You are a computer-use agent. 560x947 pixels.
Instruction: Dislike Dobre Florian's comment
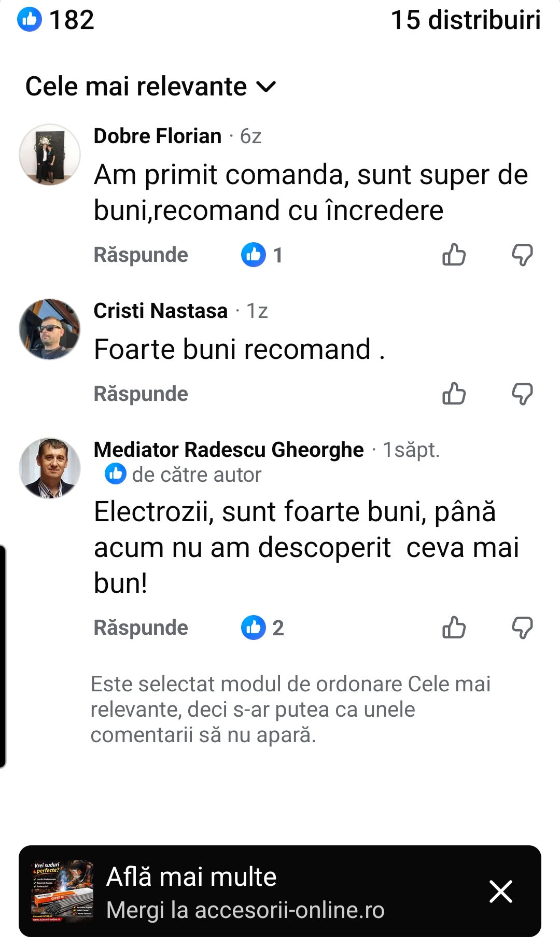point(522,255)
